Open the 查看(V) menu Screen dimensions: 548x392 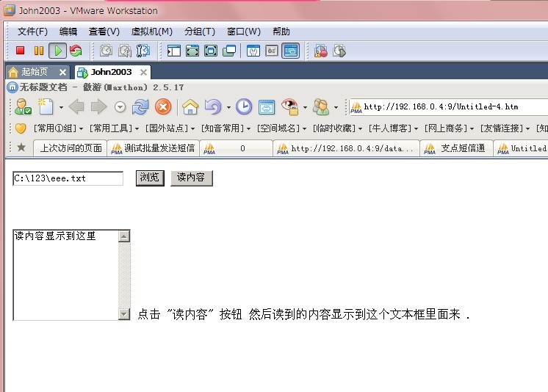(x=104, y=32)
